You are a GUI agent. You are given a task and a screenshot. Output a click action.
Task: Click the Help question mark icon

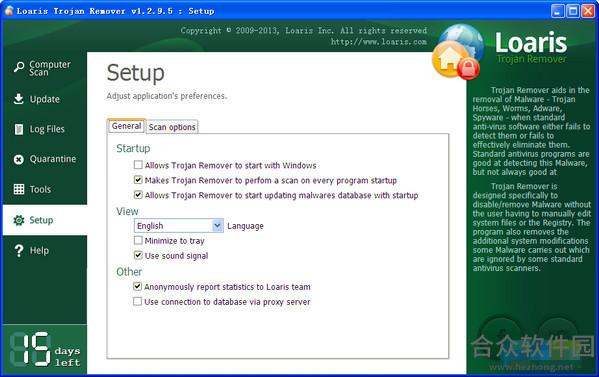[19, 251]
